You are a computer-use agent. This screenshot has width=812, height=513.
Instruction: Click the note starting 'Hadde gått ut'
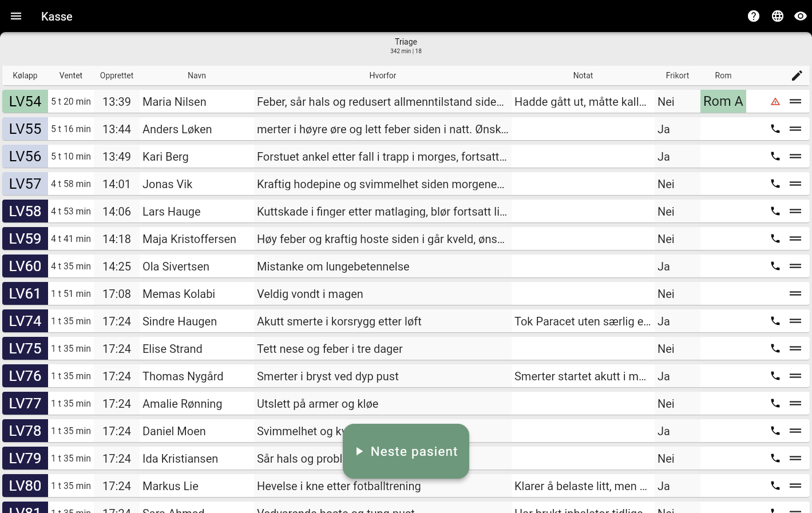580,102
